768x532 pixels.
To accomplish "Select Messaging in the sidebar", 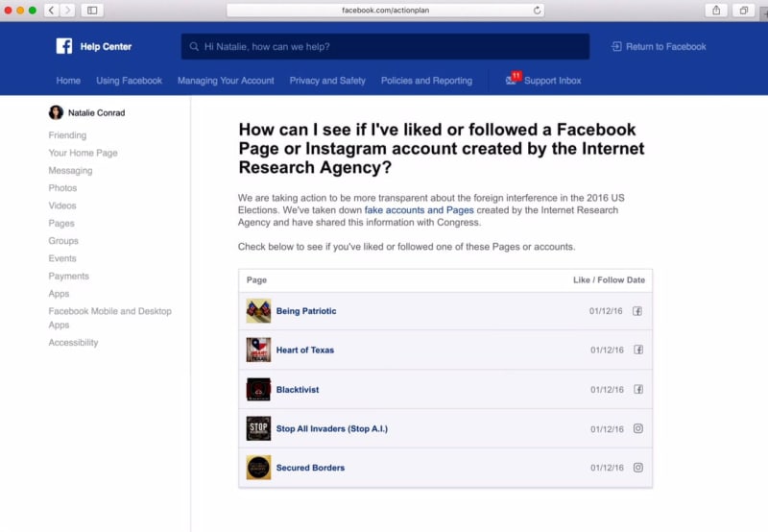I will coord(70,171).
